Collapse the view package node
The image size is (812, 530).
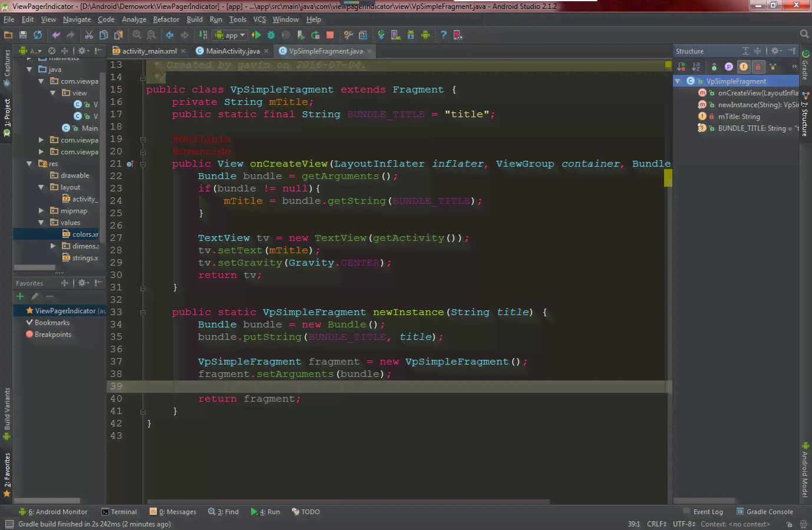point(53,93)
